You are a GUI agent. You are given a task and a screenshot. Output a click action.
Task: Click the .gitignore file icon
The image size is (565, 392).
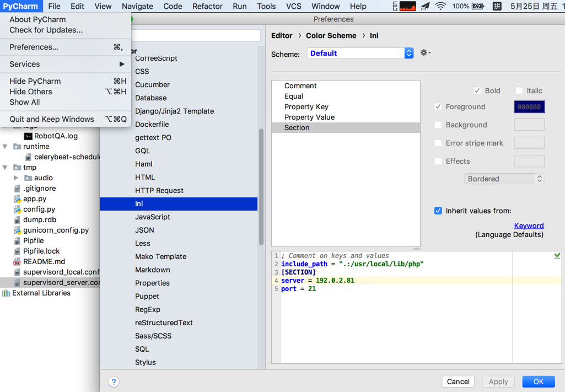click(17, 189)
